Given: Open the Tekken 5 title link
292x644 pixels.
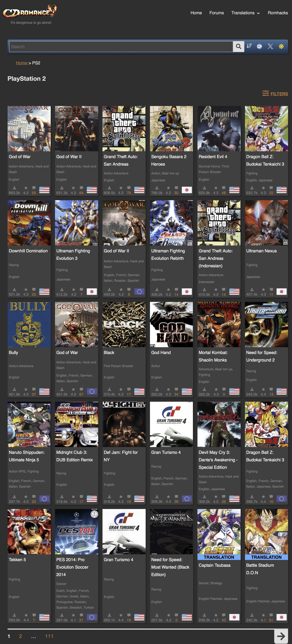Looking at the screenshot, I should pos(17,560).
